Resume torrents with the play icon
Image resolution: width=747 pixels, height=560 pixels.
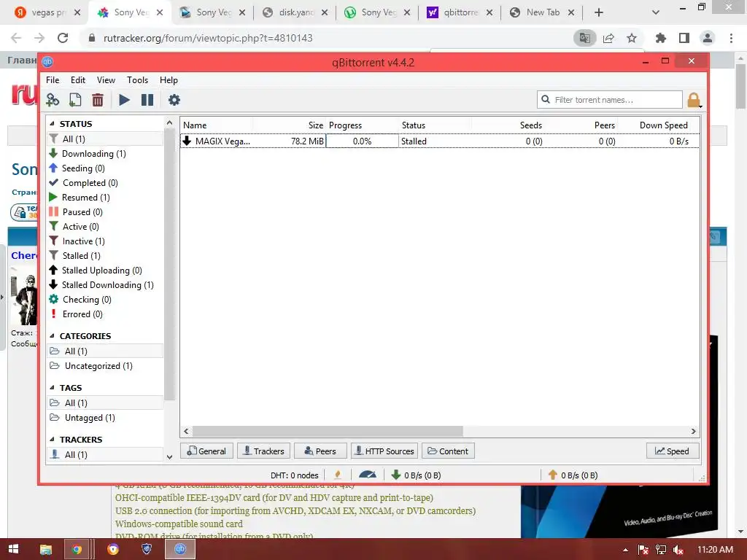[x=124, y=100]
